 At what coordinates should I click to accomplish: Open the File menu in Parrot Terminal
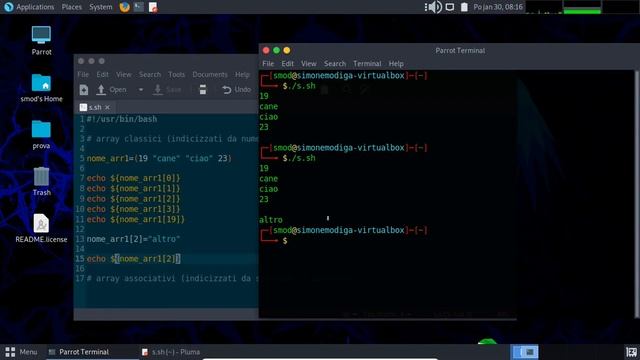pos(268,64)
